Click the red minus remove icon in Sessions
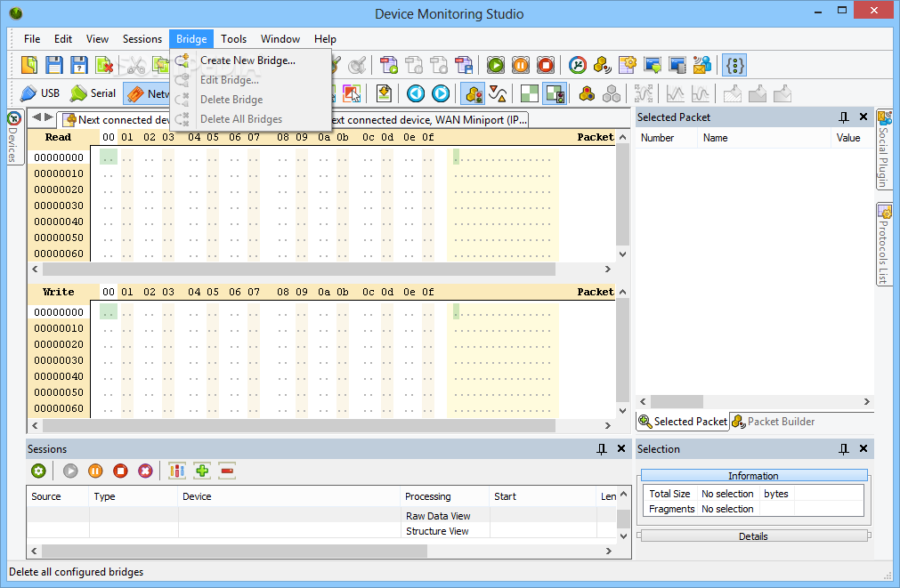The height and width of the screenshot is (588, 900). point(227,471)
